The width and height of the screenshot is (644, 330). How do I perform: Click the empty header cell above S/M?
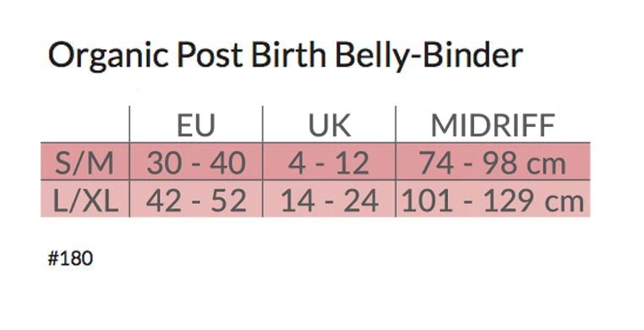point(85,124)
